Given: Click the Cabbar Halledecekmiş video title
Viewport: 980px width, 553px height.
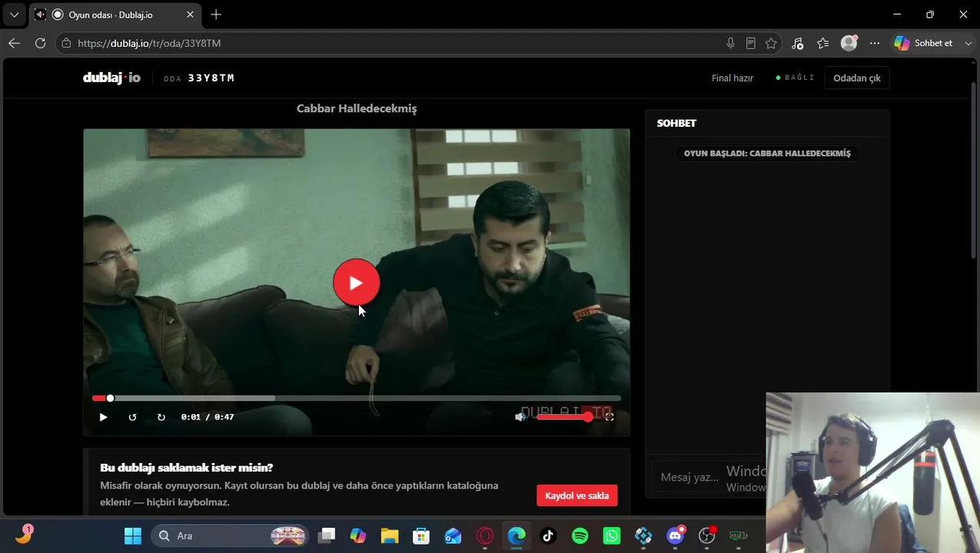Looking at the screenshot, I should (357, 108).
